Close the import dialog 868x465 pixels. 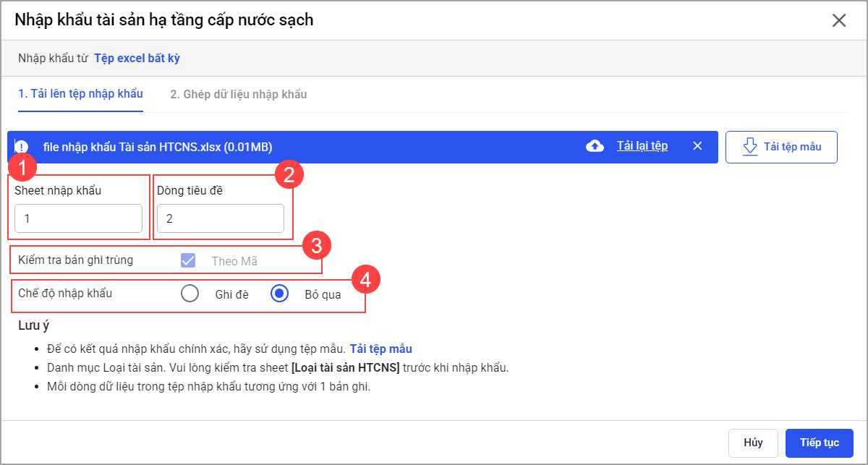839,20
